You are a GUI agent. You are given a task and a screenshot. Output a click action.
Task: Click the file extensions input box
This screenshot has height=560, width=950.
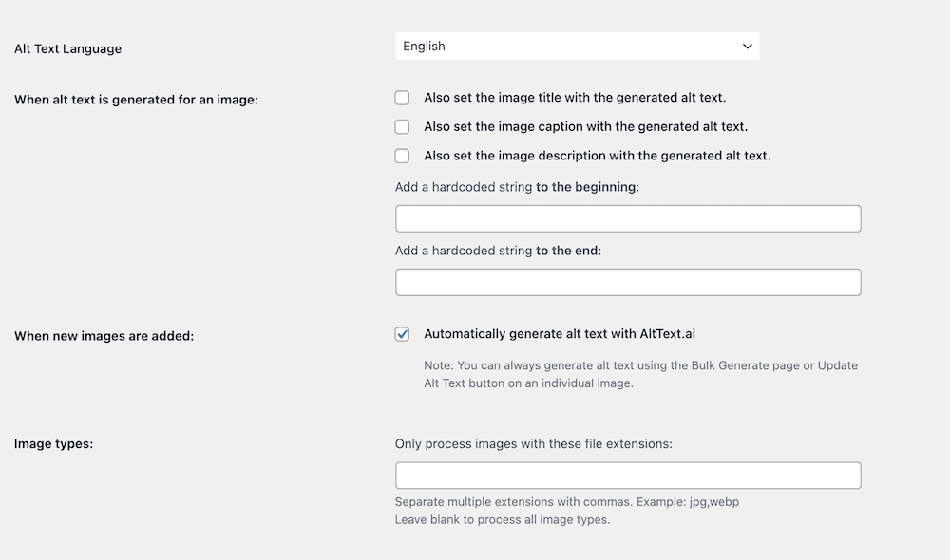tap(628, 475)
